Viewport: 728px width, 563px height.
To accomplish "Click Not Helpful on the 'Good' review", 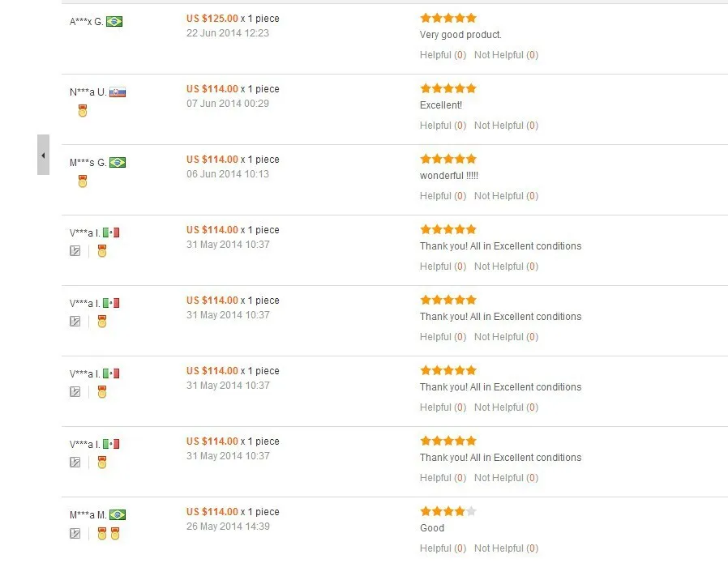I will click(x=506, y=548).
